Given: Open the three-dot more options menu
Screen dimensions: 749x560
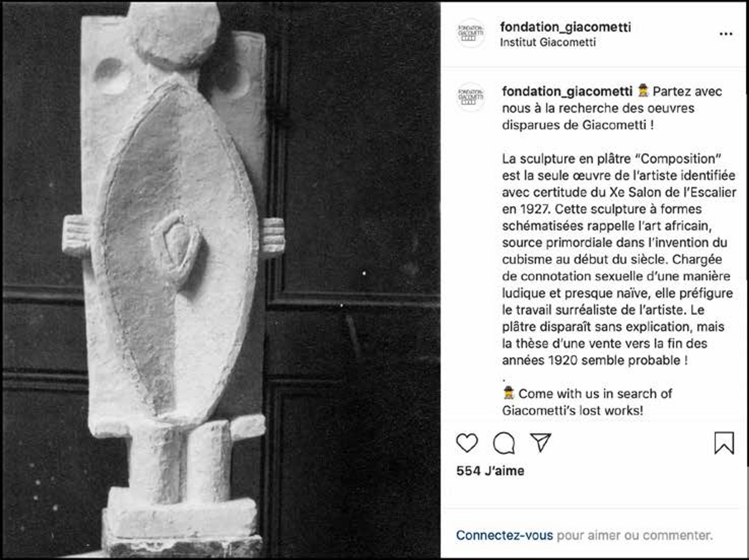Looking at the screenshot, I should click(726, 34).
